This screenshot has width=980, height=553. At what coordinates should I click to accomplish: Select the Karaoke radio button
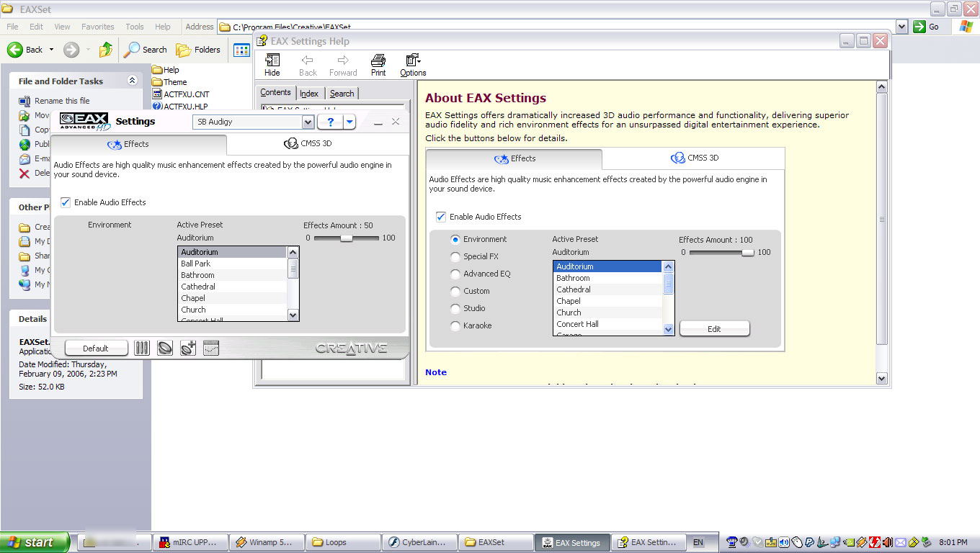(x=455, y=325)
